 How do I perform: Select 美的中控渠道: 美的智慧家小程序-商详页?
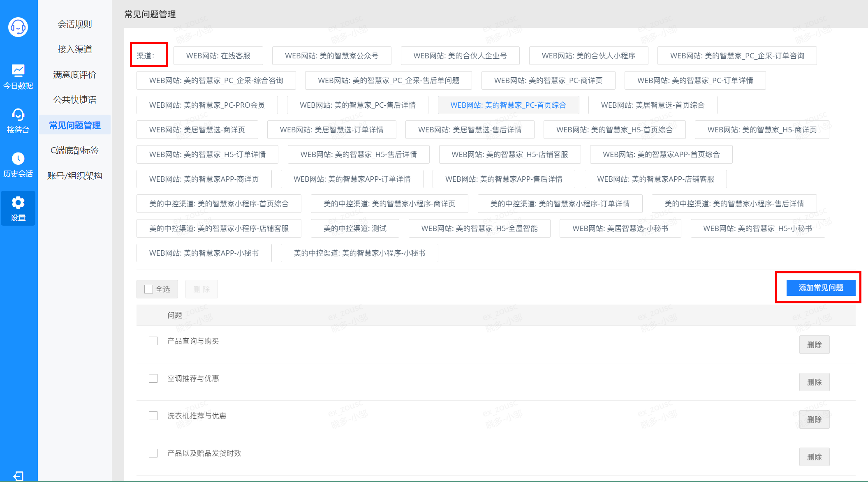click(389, 204)
